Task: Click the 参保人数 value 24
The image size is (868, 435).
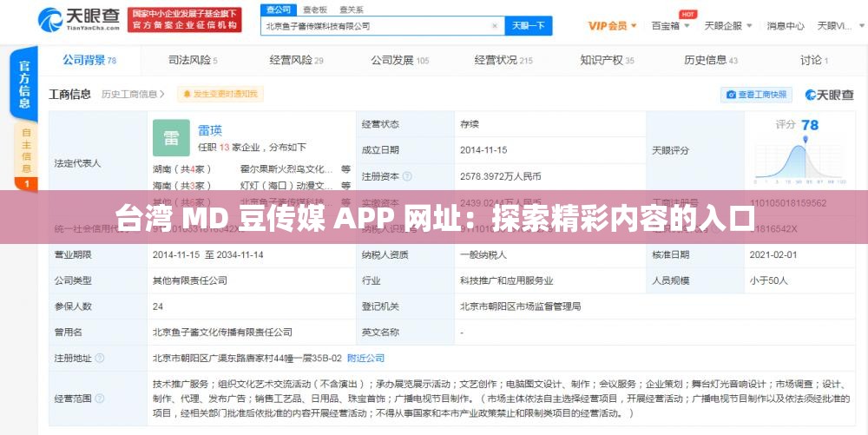Action: click(x=158, y=306)
